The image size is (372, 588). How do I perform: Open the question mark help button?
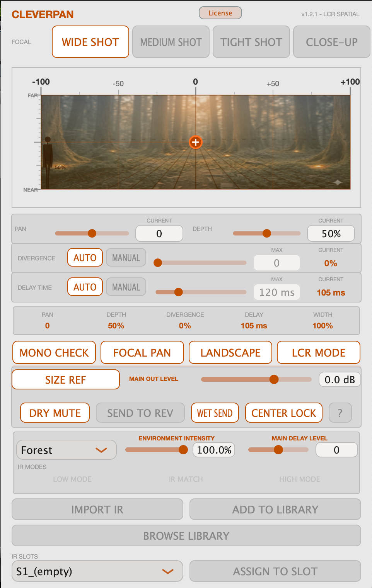pos(340,413)
